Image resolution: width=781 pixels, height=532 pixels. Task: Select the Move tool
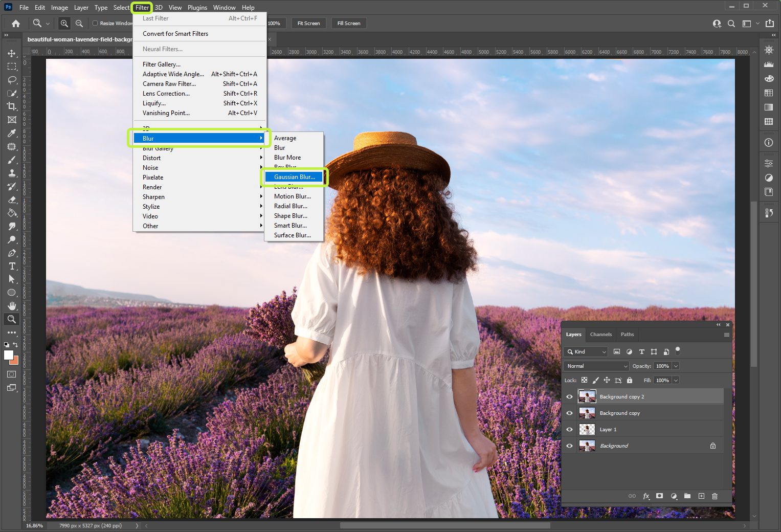tap(12, 53)
